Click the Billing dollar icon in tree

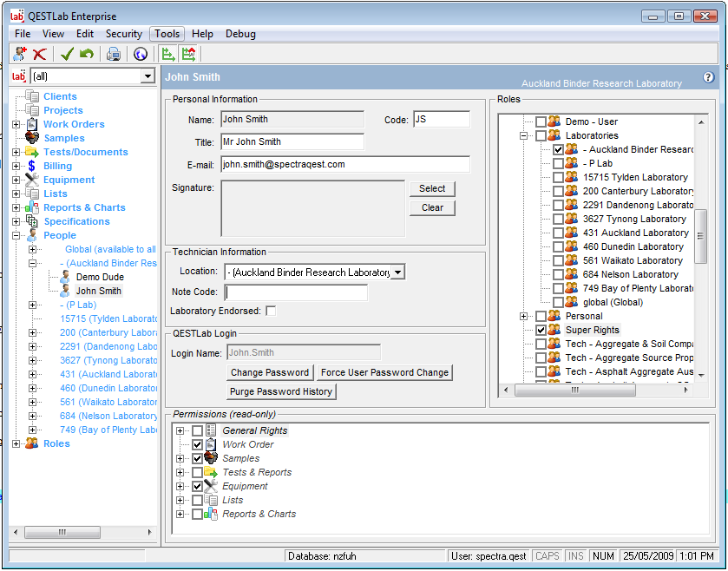click(x=32, y=166)
